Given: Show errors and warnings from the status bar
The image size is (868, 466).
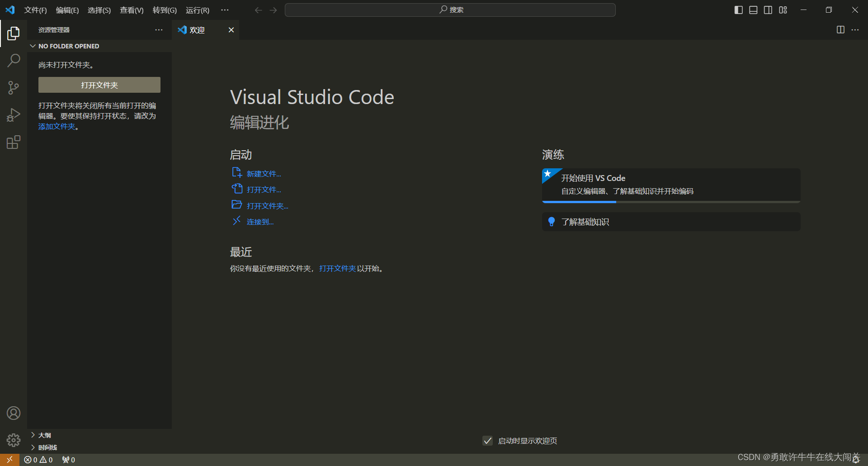Looking at the screenshot, I should click(38, 460).
